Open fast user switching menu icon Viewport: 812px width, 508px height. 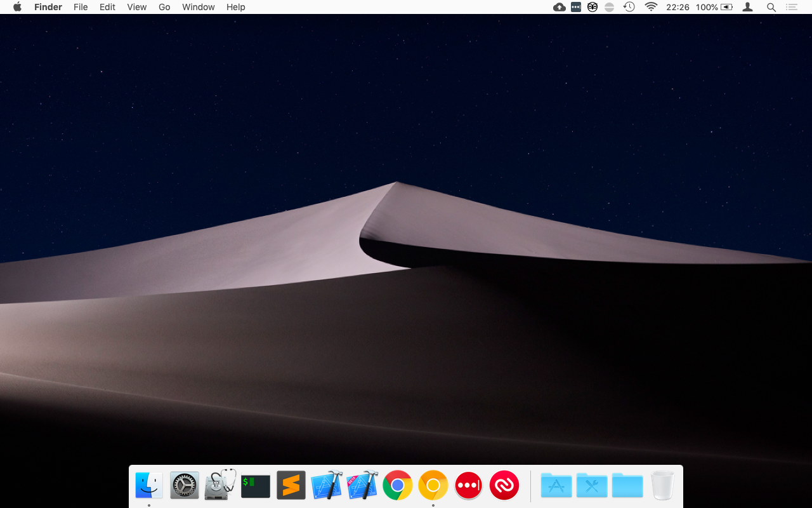tap(748, 7)
